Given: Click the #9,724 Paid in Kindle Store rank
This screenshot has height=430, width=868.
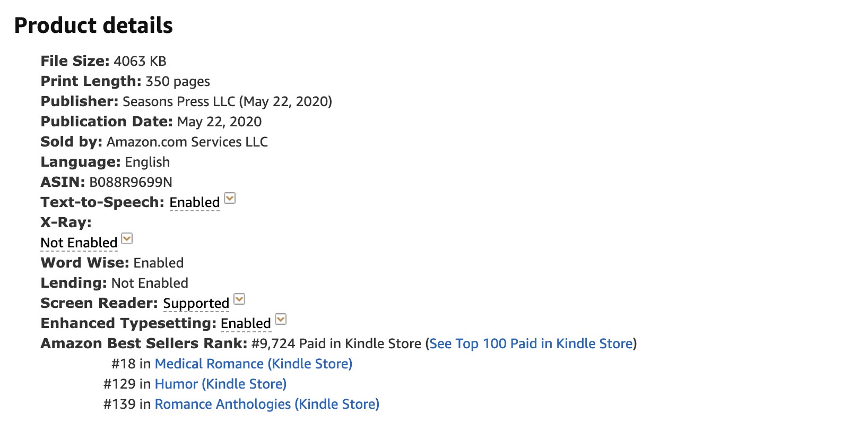Looking at the screenshot, I should point(336,343).
